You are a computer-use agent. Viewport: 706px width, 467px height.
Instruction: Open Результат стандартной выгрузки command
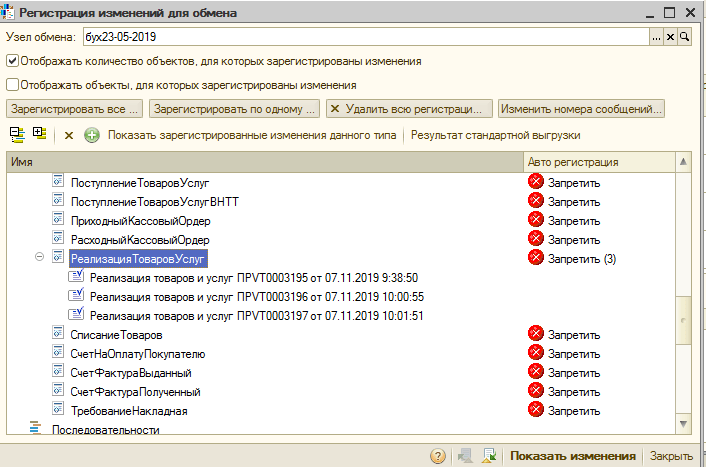(x=495, y=135)
